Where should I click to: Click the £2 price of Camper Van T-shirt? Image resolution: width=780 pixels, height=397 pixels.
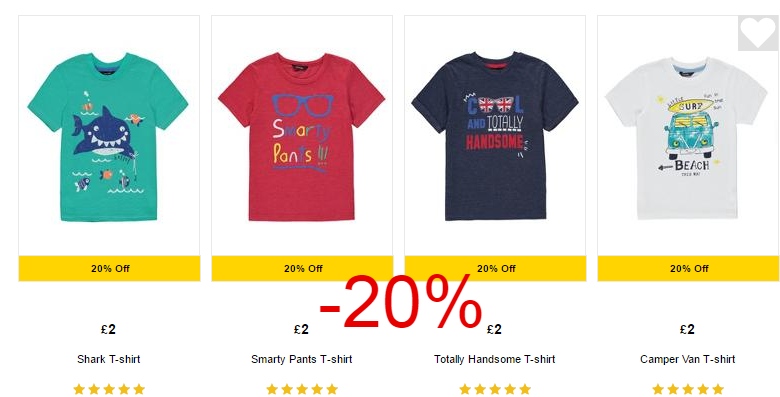coord(687,329)
